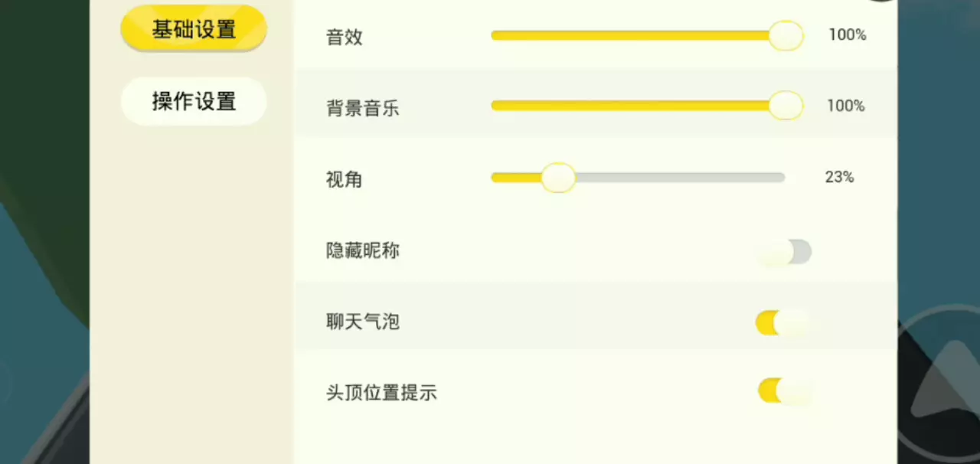This screenshot has height=464, width=980.
Task: Click the 头顶位置提示 label text
Action: pyautogui.click(x=381, y=394)
